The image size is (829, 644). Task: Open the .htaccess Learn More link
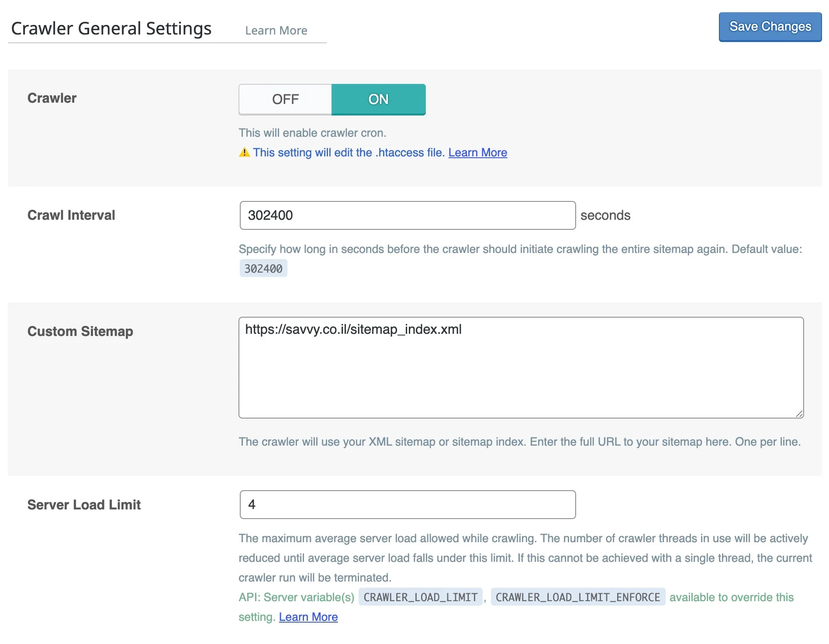477,152
